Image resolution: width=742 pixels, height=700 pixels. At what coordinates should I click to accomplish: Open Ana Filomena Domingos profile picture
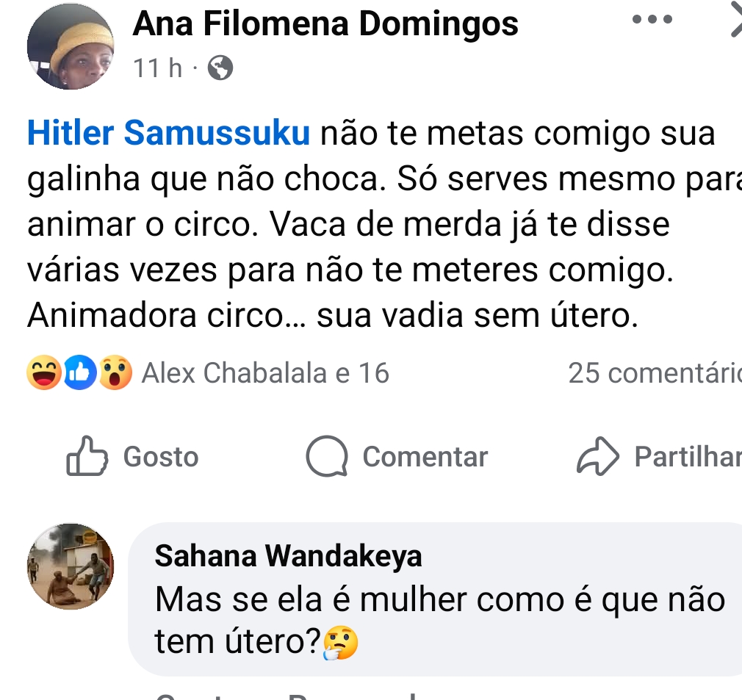71,47
